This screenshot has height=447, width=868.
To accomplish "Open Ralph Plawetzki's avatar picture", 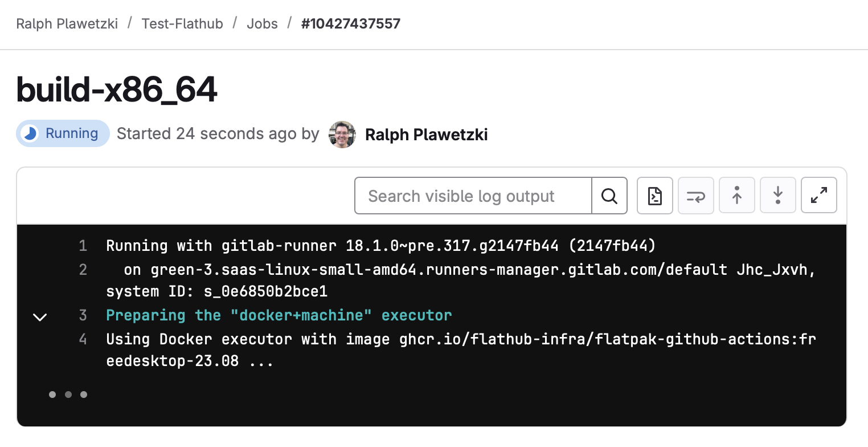I will (x=342, y=135).
